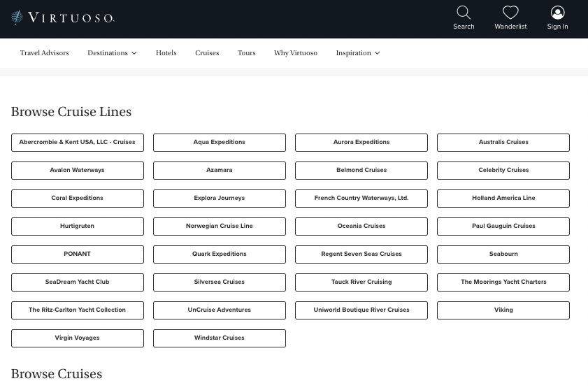Click the Sign In profile icon
Image resolution: width=588 pixels, height=388 pixels.
pyautogui.click(x=557, y=13)
